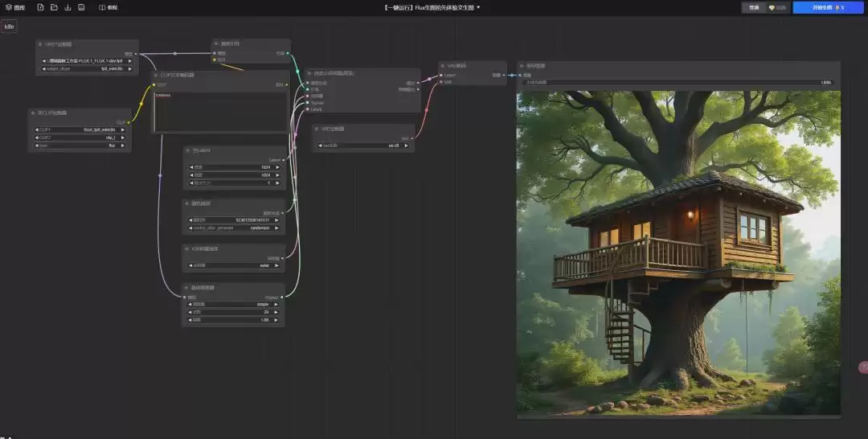This screenshot has width=868, height=439.
Task: Collapse the save image node via its dot
Action: click(x=522, y=66)
